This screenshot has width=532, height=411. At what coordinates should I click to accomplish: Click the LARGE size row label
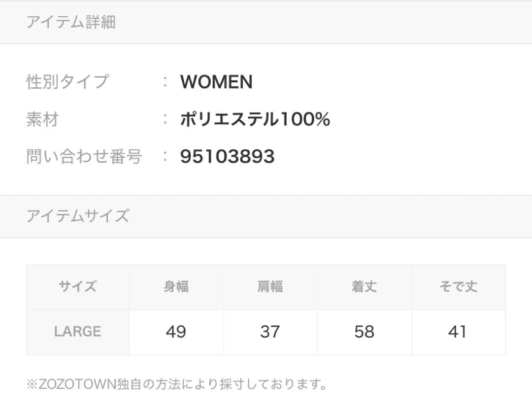(x=77, y=332)
